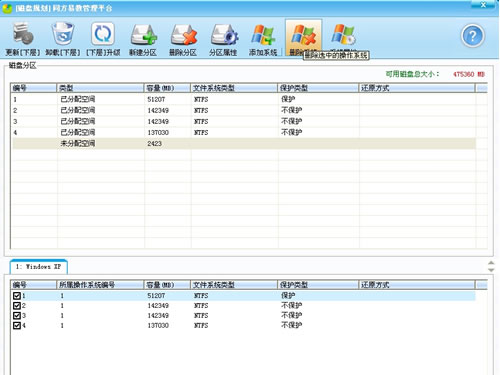This screenshot has height=375, width=500.
Task: Uncheck partition 2 checkbox in Windows XP list
Action: (x=17, y=306)
